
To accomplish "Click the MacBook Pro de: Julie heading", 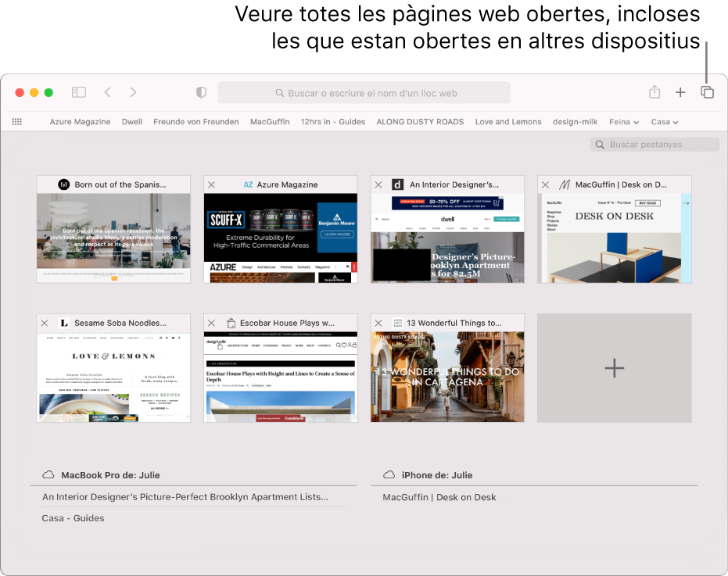I will pyautogui.click(x=110, y=475).
